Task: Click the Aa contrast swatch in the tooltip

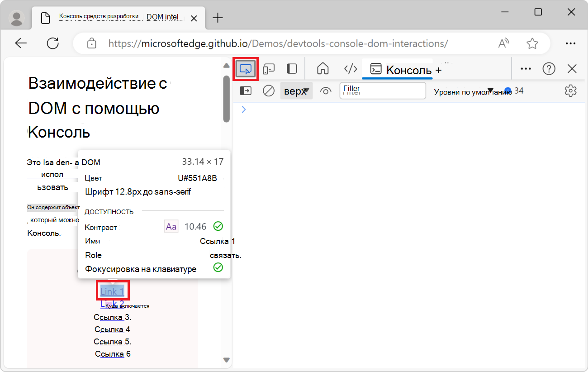Action: [x=171, y=226]
